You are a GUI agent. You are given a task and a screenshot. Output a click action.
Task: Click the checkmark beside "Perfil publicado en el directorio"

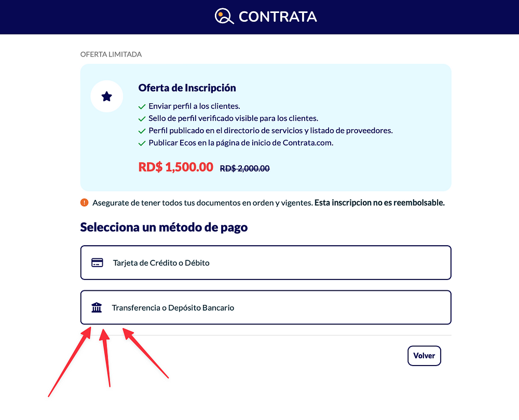(142, 131)
